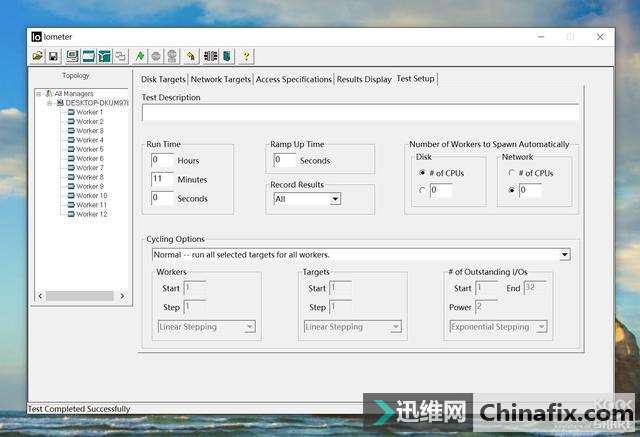Choose Network '# of CPUs' radio option
Image resolution: width=640 pixels, height=437 pixels.
[x=511, y=173]
